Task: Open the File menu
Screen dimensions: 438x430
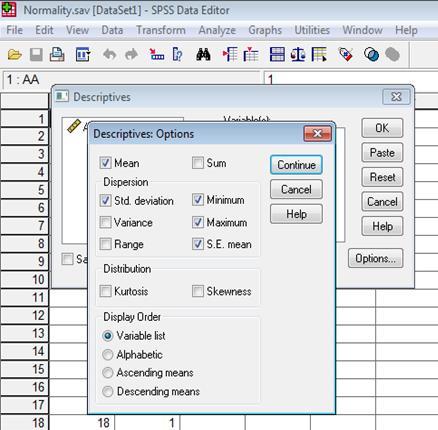Action: 14,30
